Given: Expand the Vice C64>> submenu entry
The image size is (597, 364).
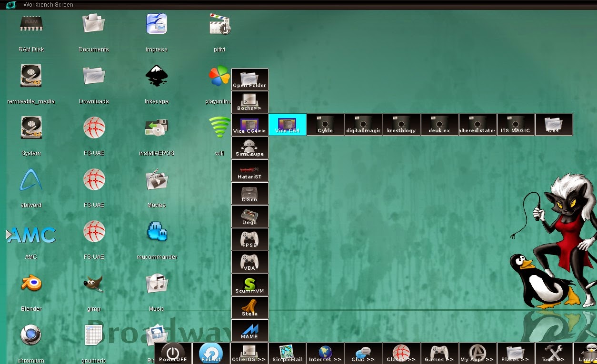Looking at the screenshot, I should point(250,125).
